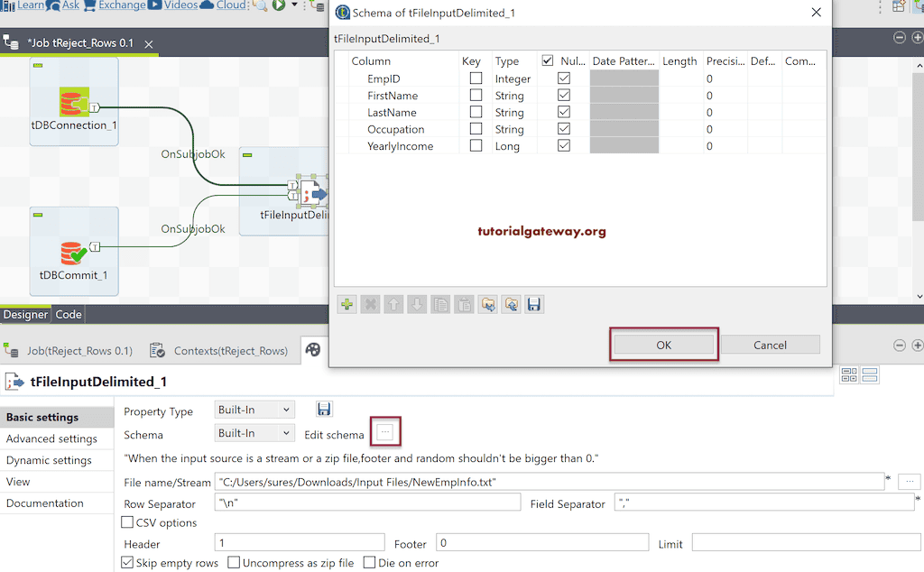Export schema using the folder-up-arrow icon

(x=511, y=304)
